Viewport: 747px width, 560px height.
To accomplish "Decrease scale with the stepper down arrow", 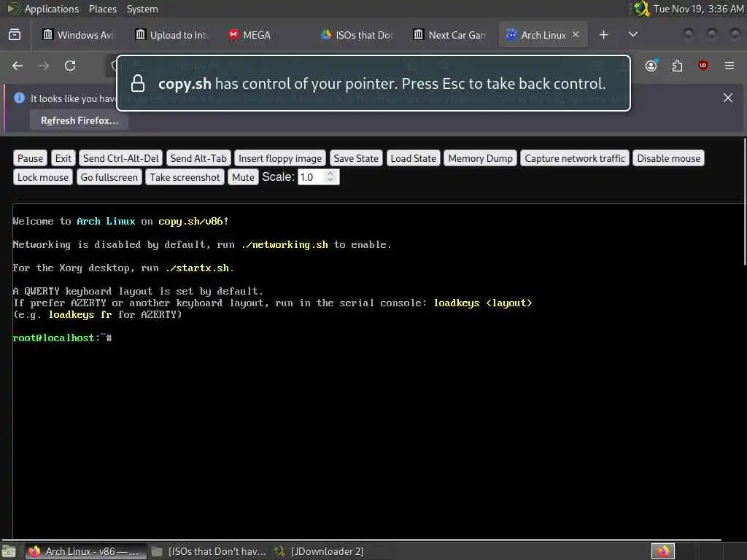I will pos(330,181).
